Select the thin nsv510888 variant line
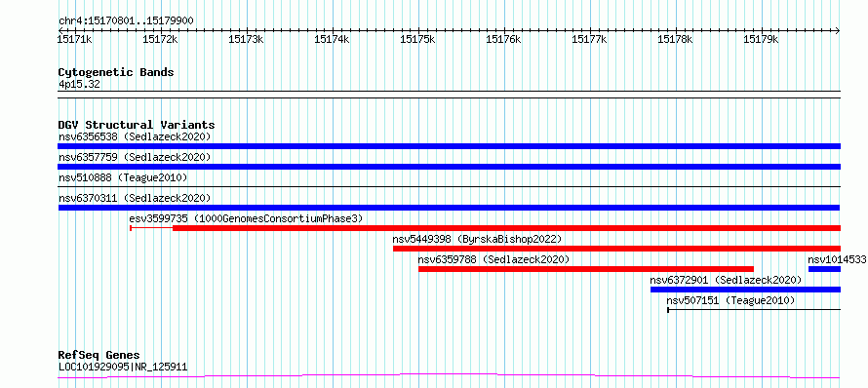Screen dimensions: 868x388 point(449,187)
